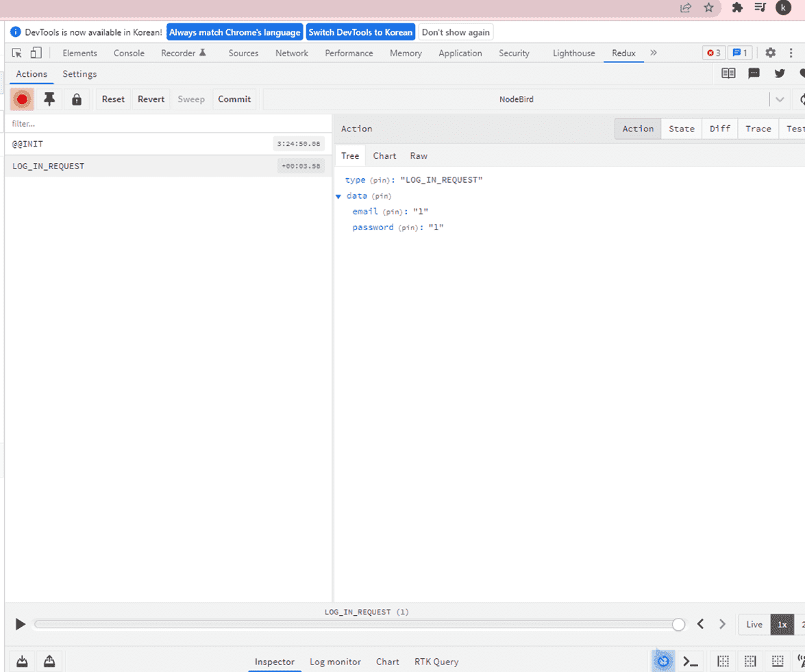
Task: Open the Raw view sub-tab
Action: point(419,156)
